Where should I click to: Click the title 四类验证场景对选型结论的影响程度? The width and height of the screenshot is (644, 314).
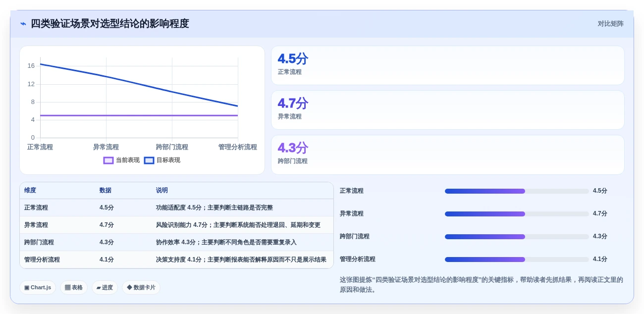click(x=110, y=24)
